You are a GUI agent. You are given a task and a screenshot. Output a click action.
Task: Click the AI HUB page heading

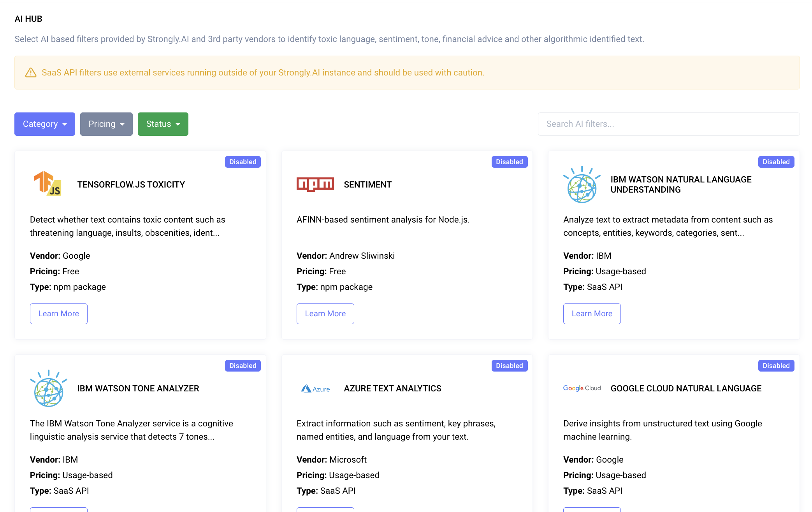click(28, 19)
